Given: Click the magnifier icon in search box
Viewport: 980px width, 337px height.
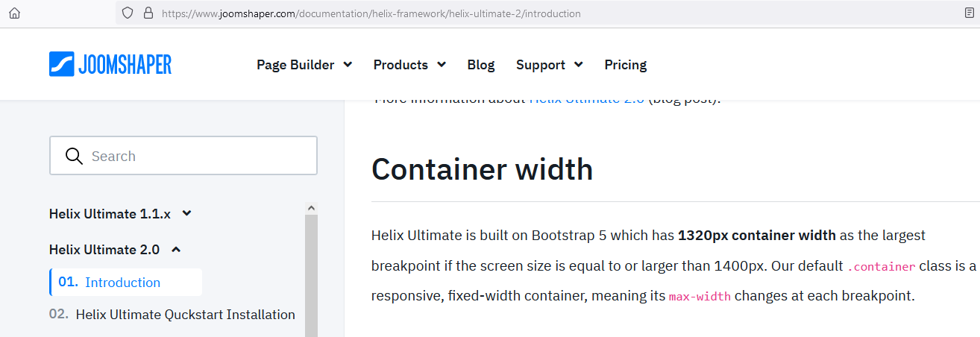Looking at the screenshot, I should coord(74,156).
